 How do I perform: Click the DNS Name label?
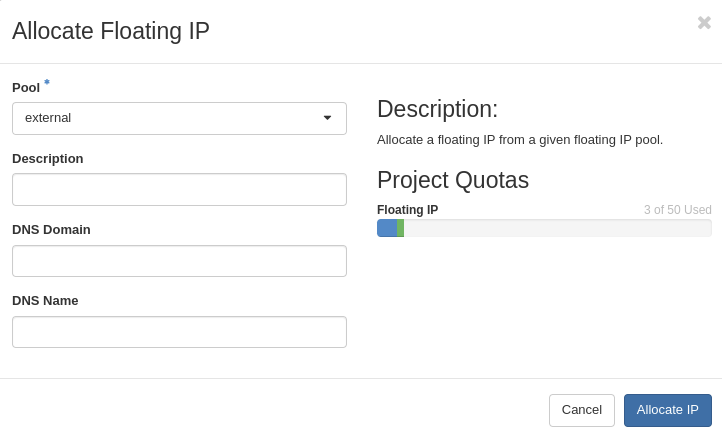tap(45, 301)
